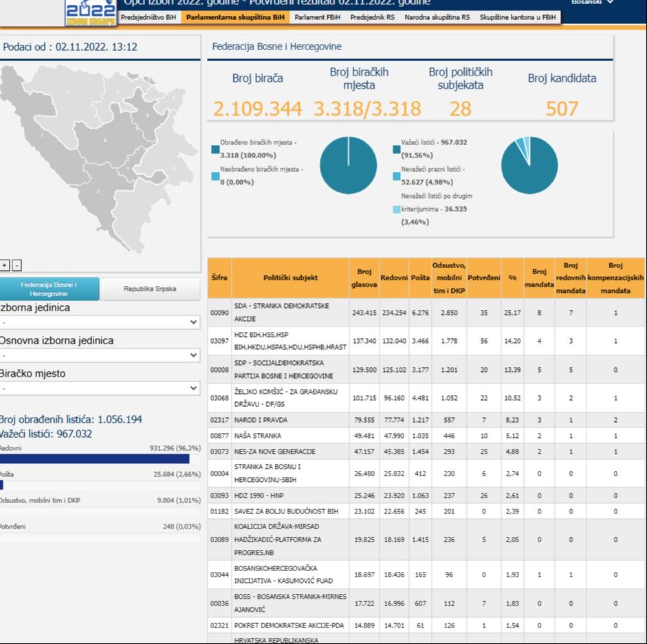647x644 pixels.
Task: Open the Biračko mjesto dropdown
Action: tap(99, 388)
